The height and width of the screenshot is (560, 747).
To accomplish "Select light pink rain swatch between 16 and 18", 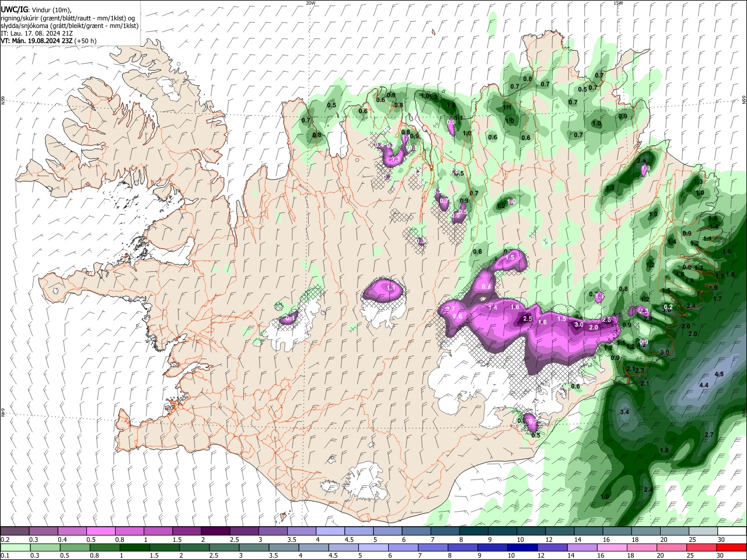I will [613, 548].
